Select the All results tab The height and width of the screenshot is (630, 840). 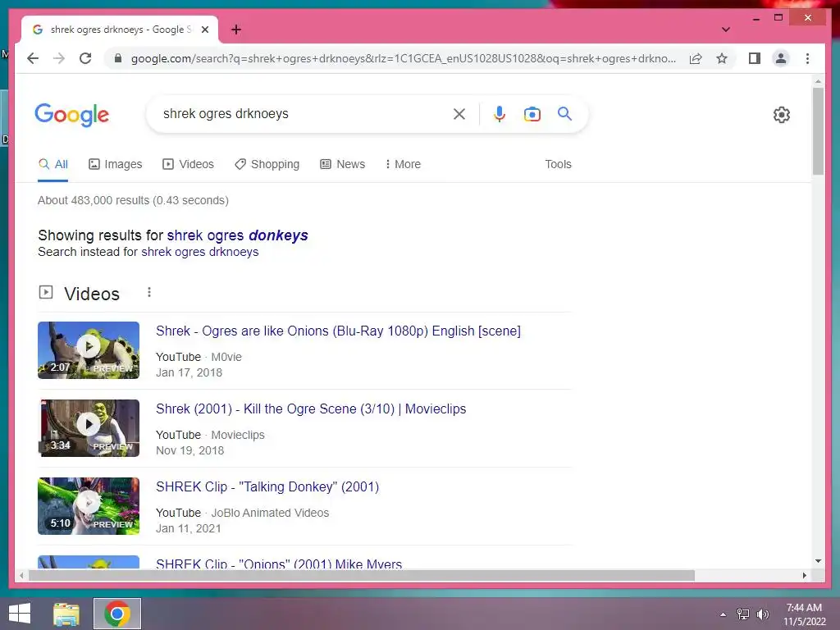pyautogui.click(x=53, y=164)
